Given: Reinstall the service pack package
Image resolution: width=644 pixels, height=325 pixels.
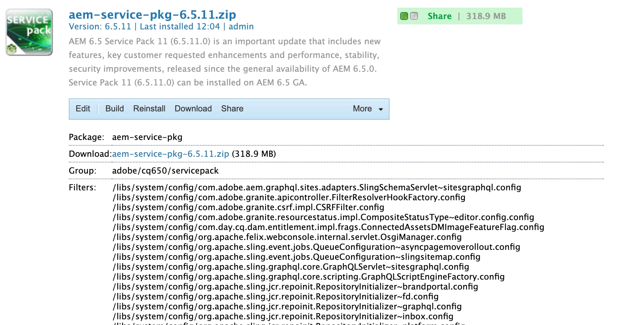Looking at the screenshot, I should [149, 109].
